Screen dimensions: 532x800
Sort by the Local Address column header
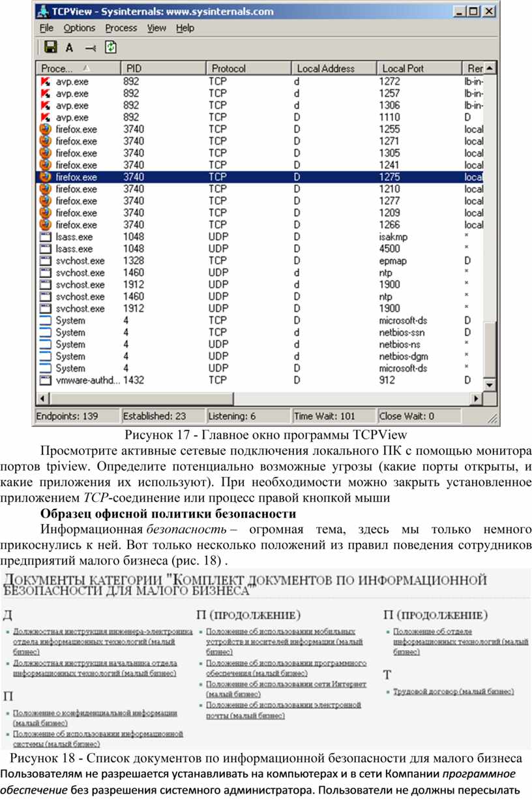click(x=334, y=69)
